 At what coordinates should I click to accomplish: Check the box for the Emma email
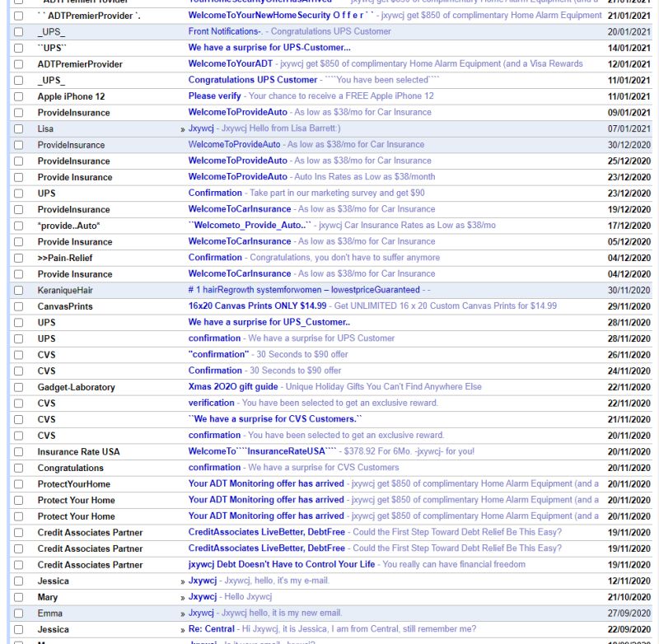[x=18, y=614]
